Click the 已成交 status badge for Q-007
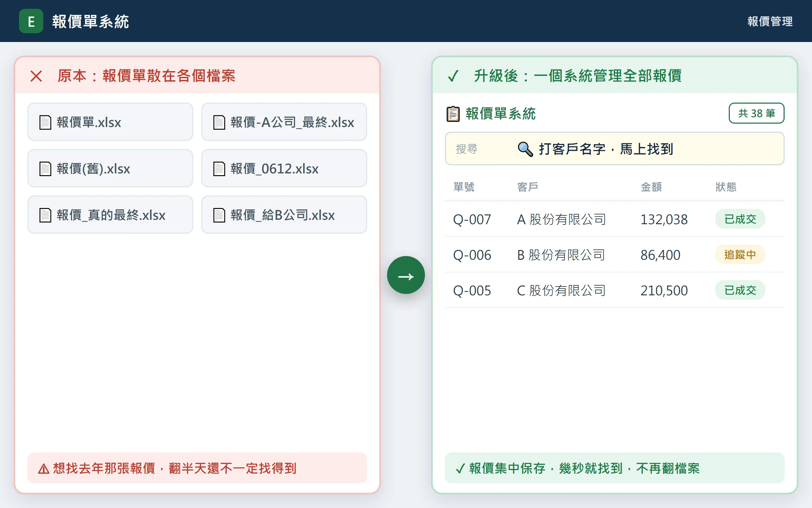Image resolution: width=812 pixels, height=508 pixels. 740,219
